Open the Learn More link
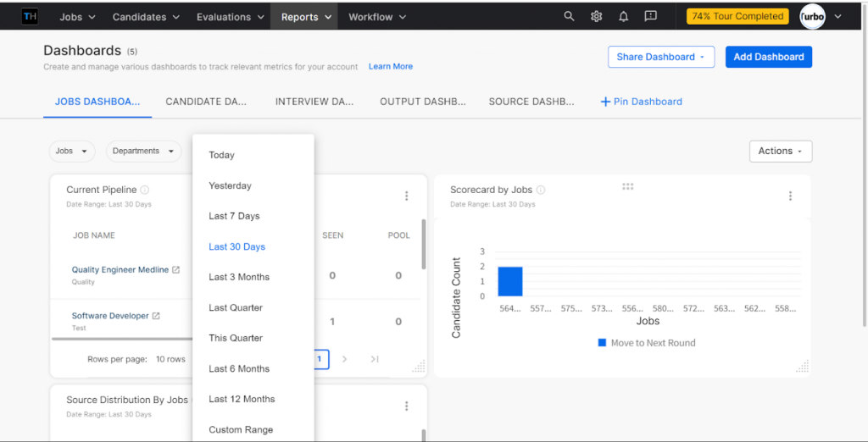 tap(390, 66)
